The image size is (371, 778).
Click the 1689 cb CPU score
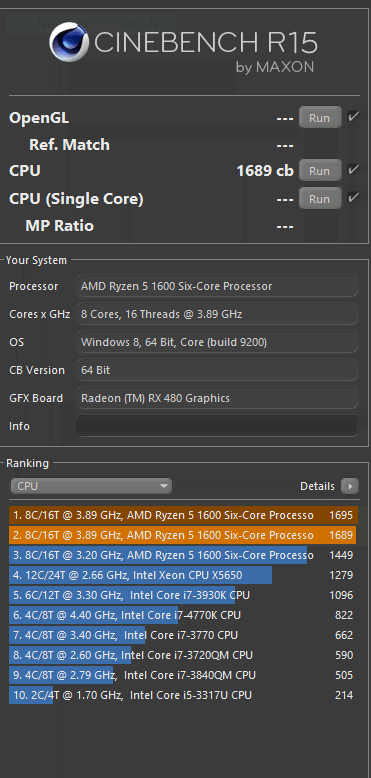265,171
